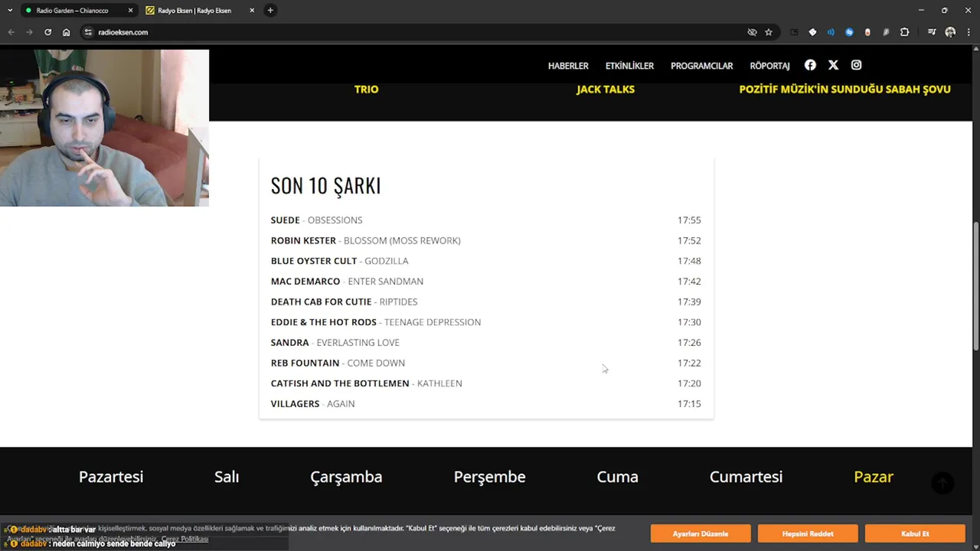Open the Shazam extension icon
This screenshot has width=980, height=551.
tap(849, 32)
